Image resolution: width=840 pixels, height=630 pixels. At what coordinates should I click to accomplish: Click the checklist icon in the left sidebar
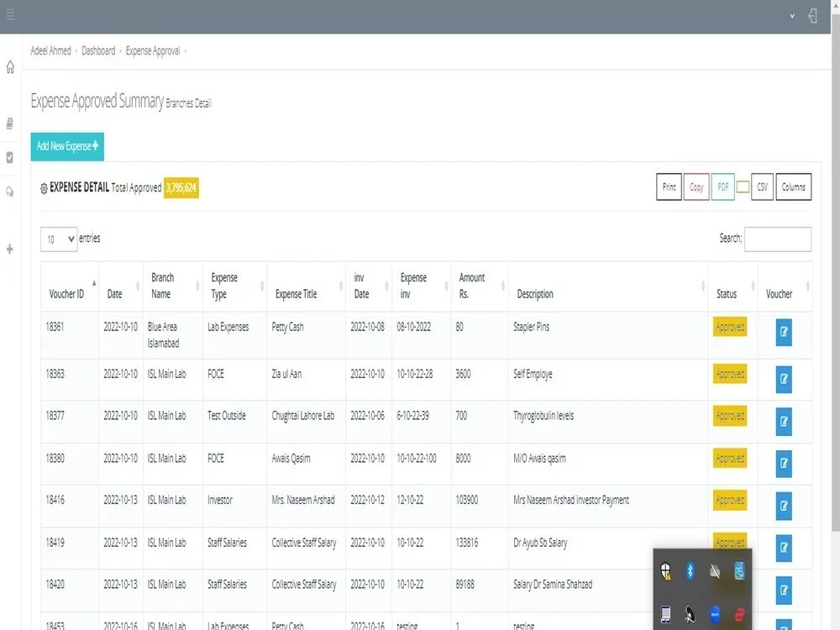[x=9, y=157]
